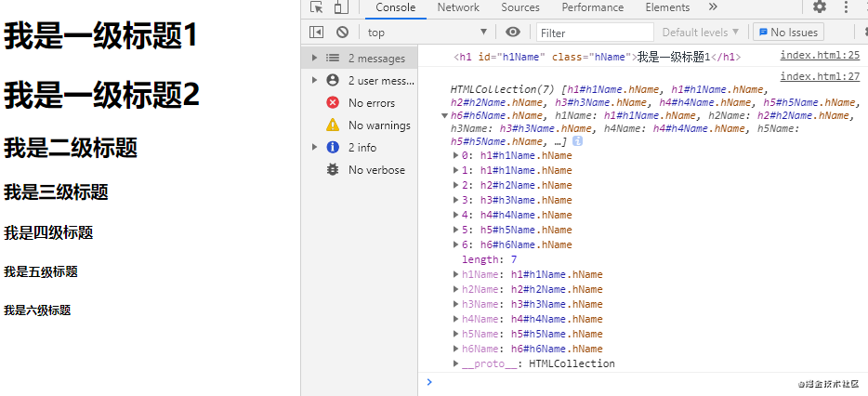Open the index.html:27 source link

[820, 76]
